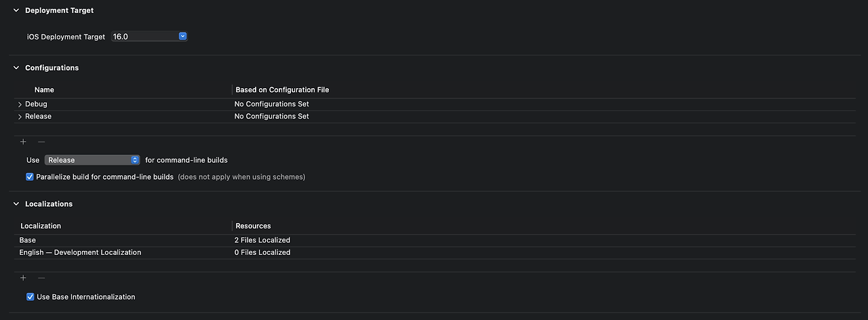The image size is (868, 320).
Task: Click Based on Configuration File header
Action: point(282,89)
